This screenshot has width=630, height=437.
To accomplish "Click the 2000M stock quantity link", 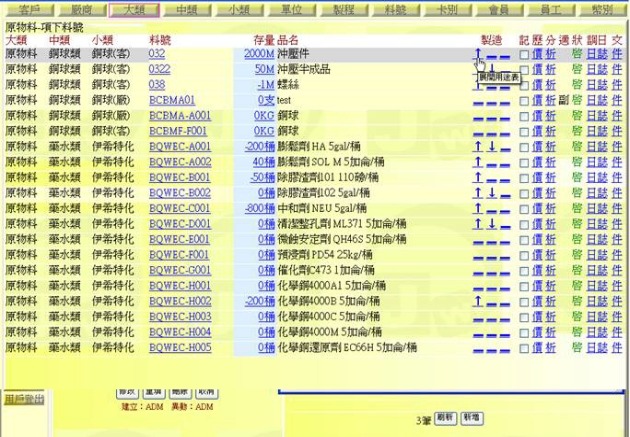I will (257, 54).
